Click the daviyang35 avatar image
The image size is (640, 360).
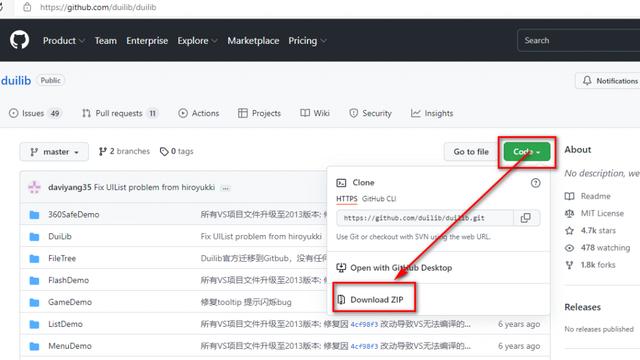[x=34, y=187]
